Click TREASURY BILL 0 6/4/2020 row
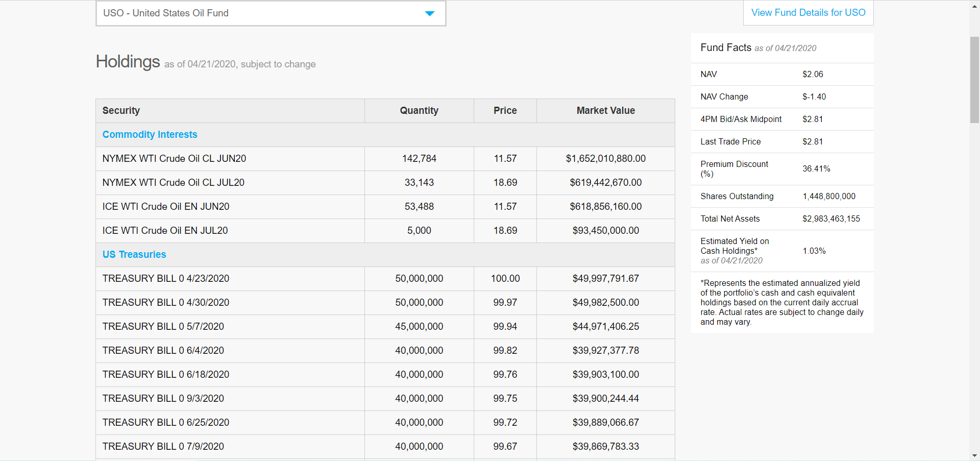Image resolution: width=980 pixels, height=461 pixels. tap(385, 351)
